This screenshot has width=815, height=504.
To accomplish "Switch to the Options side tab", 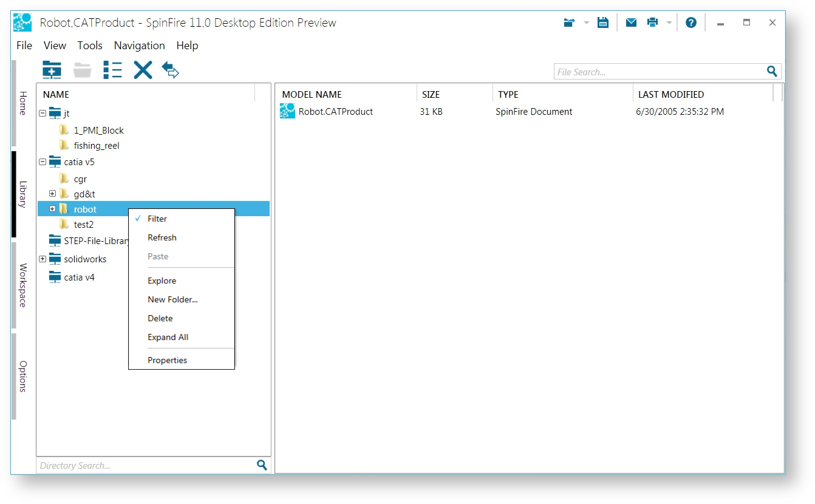I will (x=19, y=376).
